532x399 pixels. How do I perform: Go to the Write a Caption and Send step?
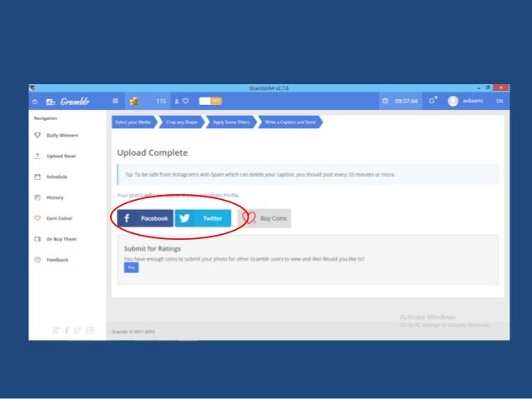pos(290,122)
